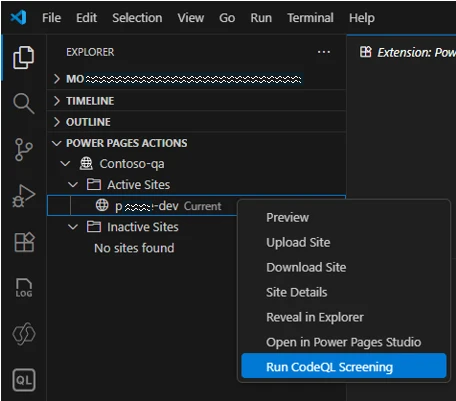Image resolution: width=456 pixels, height=401 pixels.
Task: Choose Download Site from context menu
Action: 344,267
